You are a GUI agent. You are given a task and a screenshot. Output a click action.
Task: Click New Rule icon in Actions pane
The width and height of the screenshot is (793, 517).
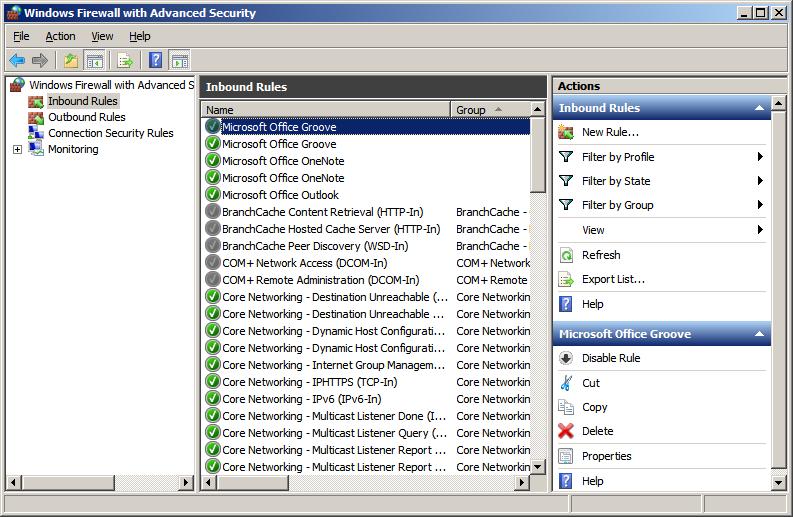tap(566, 132)
